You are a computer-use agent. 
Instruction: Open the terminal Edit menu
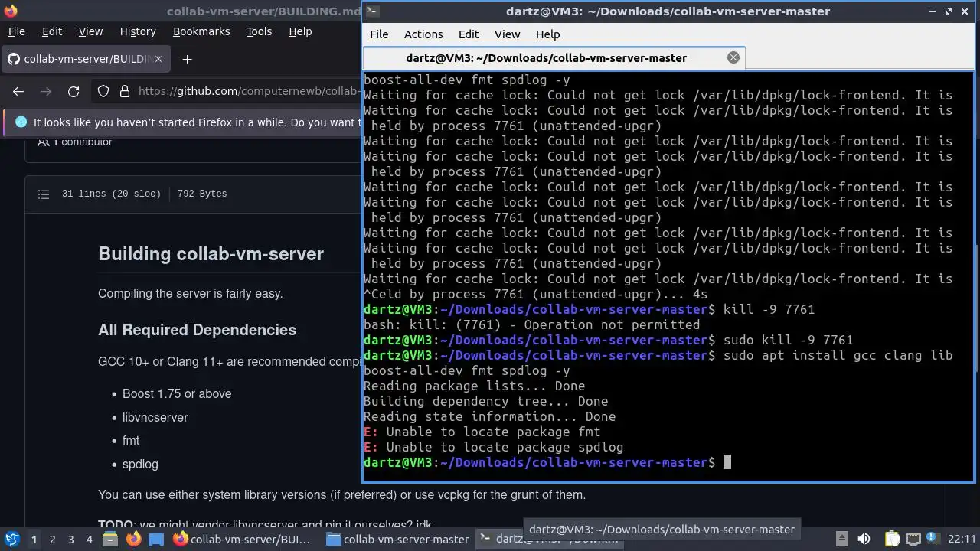(469, 34)
